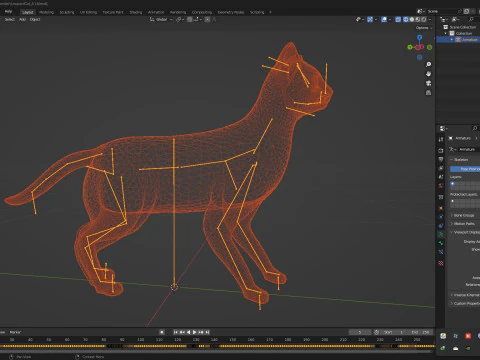Toggle the Show Gizmo button

(x=370, y=19)
